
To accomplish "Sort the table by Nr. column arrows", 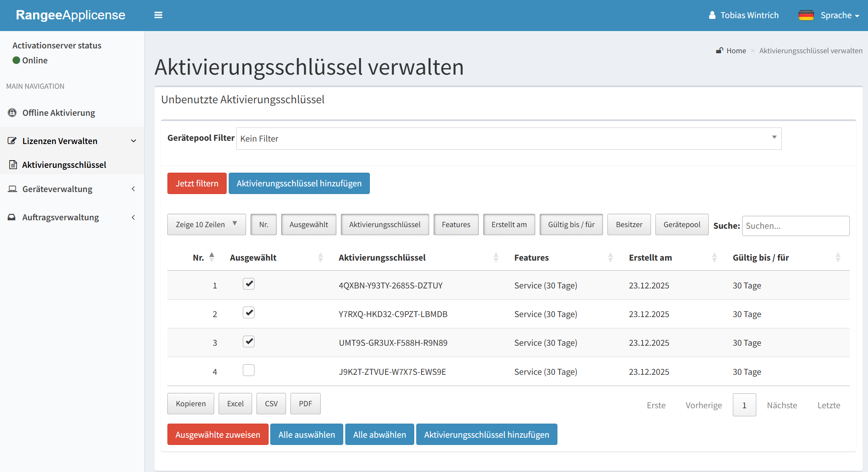I will [x=212, y=257].
